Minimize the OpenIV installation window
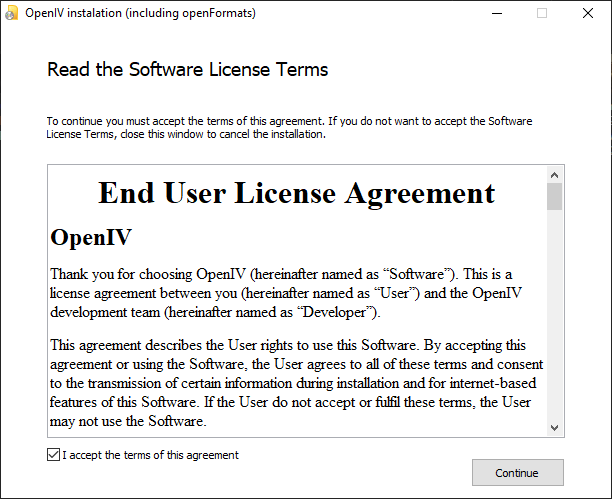Screen dimensions: 612x499 point(497,13)
